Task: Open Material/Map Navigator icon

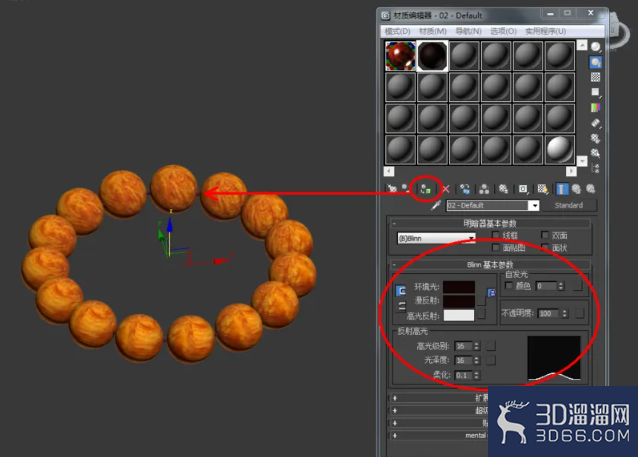Action: [x=596, y=168]
